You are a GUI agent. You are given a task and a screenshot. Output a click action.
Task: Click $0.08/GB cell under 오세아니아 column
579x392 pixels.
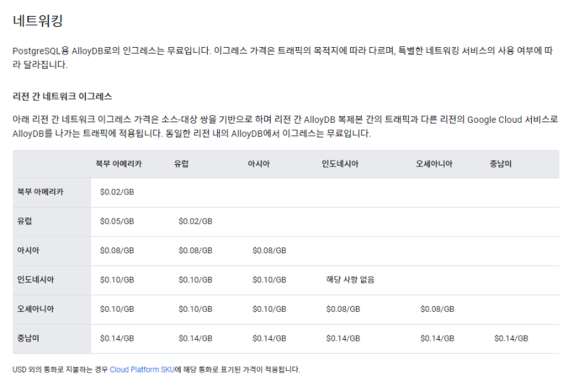(437, 309)
